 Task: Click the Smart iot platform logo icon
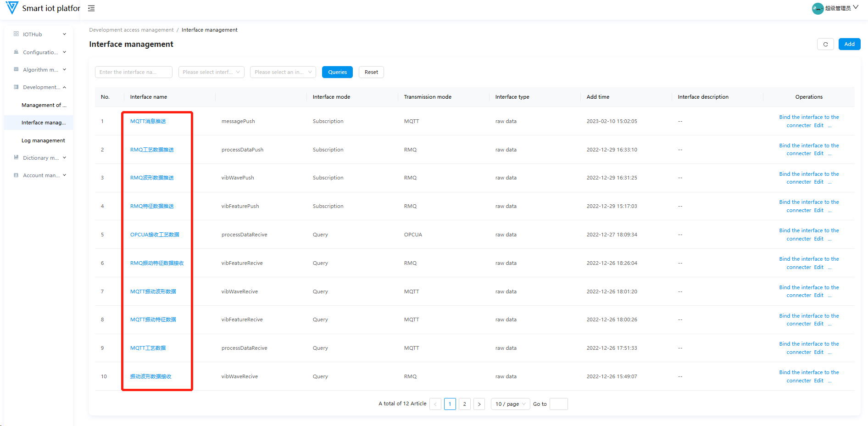[12, 8]
